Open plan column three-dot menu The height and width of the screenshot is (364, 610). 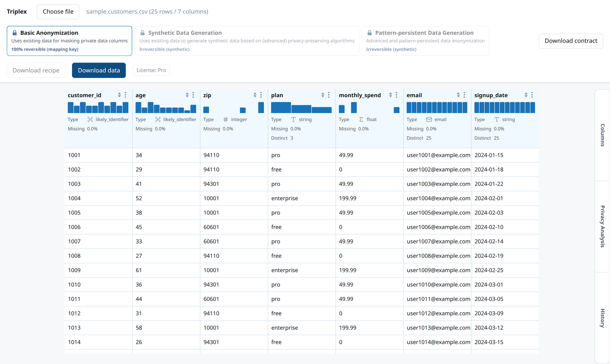pos(329,95)
